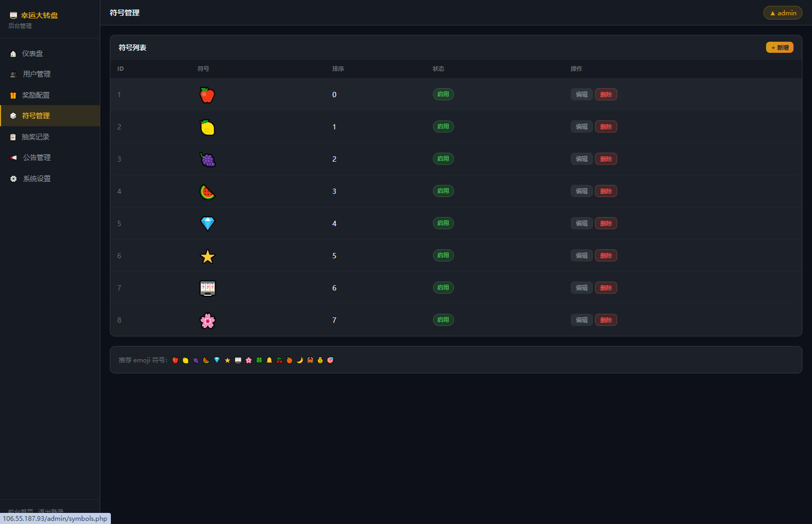This screenshot has height=524, width=812.
Task: Click the lemon symbol in row 2
Action: click(x=207, y=127)
